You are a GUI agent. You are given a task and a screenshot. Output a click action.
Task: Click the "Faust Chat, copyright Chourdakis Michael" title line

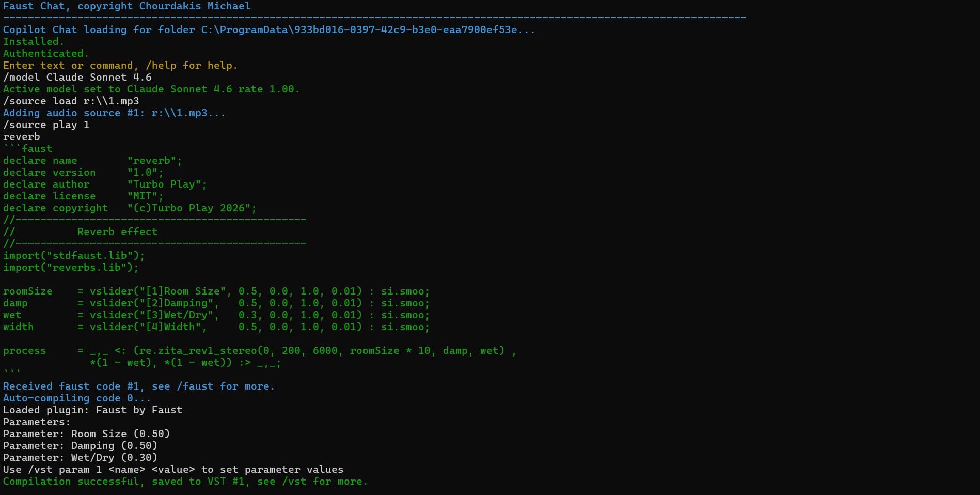pyautogui.click(x=127, y=6)
